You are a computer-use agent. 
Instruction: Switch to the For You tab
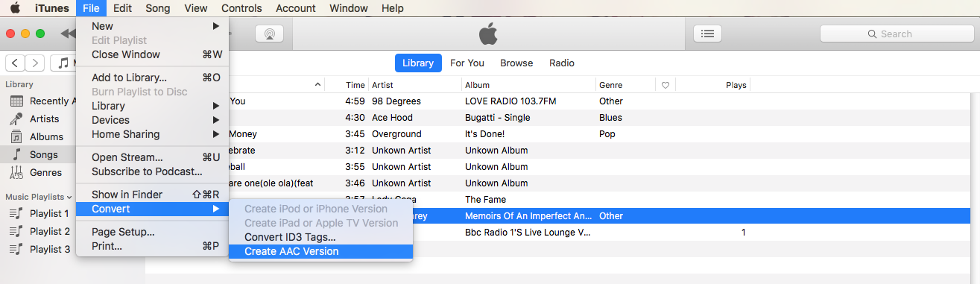coord(467,63)
